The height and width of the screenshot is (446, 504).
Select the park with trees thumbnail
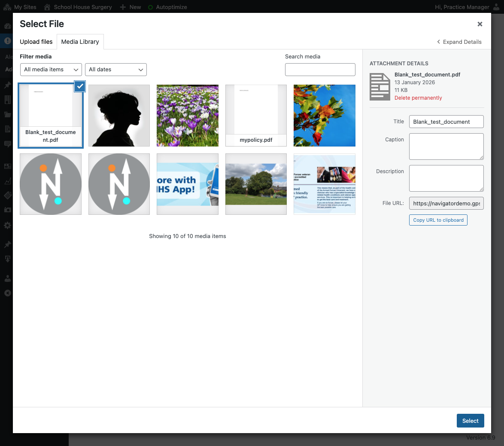[256, 184]
